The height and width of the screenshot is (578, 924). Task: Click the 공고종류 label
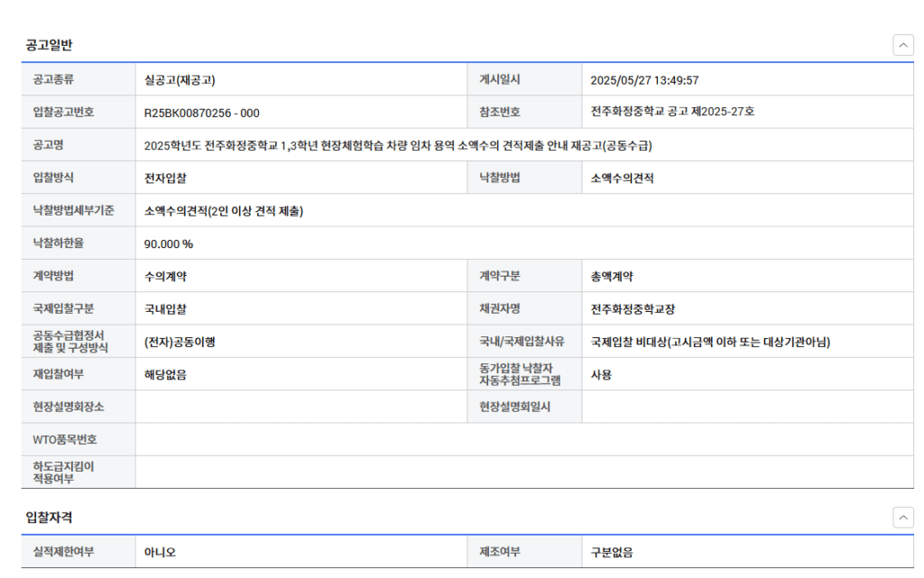pyautogui.click(x=53, y=79)
